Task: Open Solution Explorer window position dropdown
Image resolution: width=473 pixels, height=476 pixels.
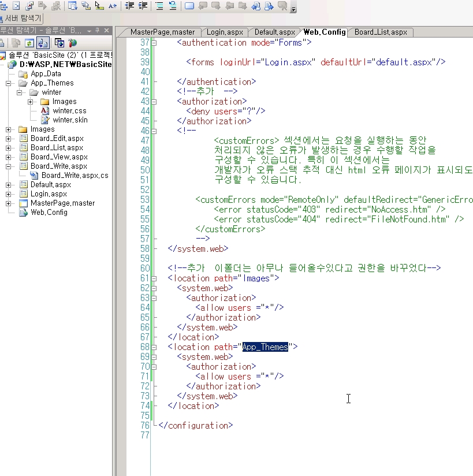Action: tap(90, 31)
